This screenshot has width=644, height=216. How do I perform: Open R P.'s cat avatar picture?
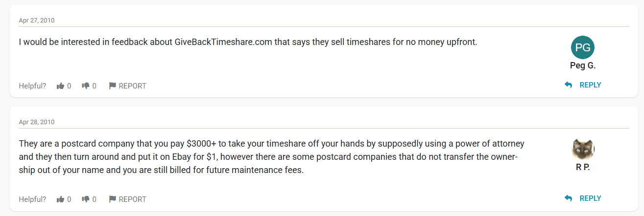(x=583, y=150)
